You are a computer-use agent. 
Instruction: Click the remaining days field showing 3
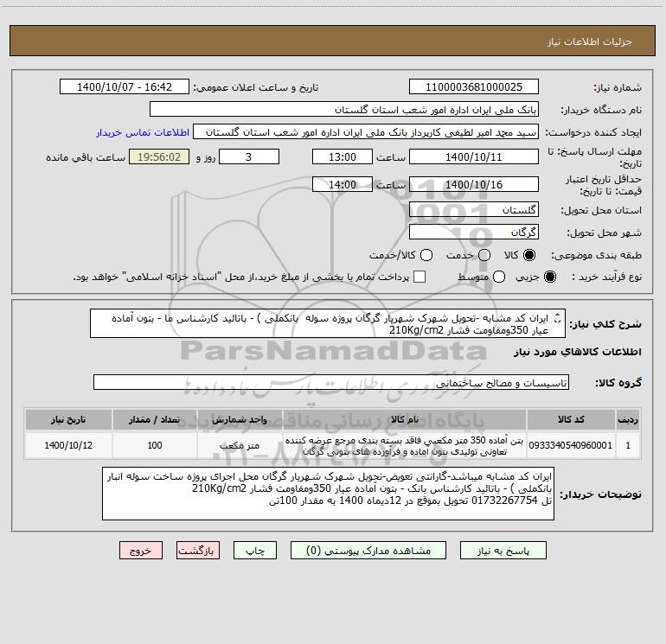click(x=249, y=156)
